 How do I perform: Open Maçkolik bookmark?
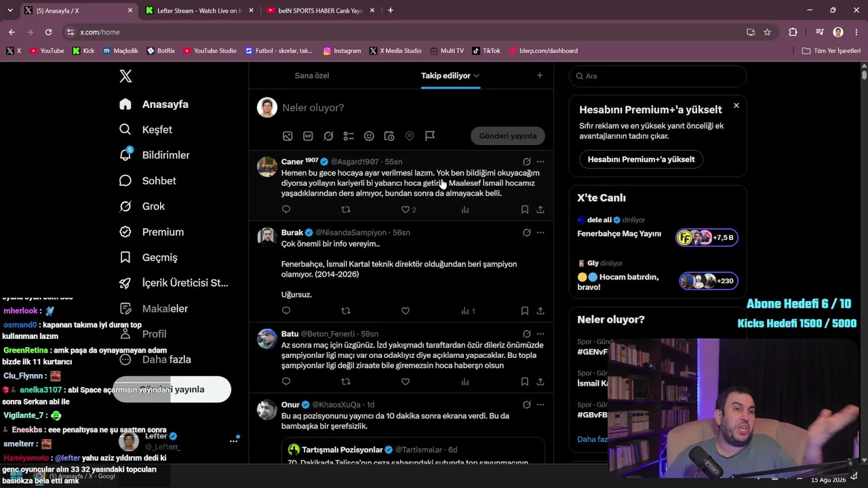121,51
